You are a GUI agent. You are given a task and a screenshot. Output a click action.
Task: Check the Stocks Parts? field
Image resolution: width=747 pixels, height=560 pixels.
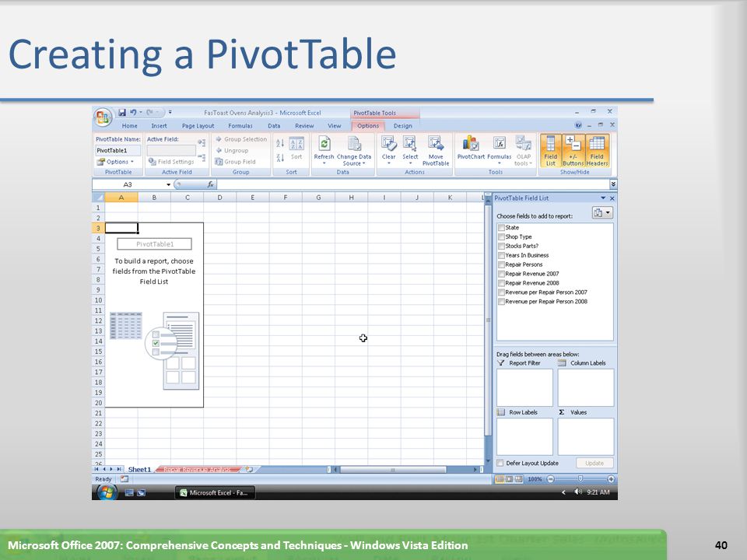coord(501,247)
